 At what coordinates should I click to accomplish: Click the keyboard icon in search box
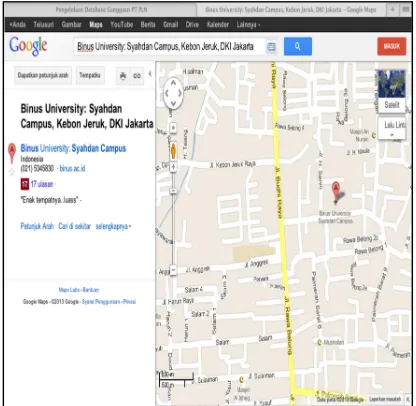click(x=271, y=47)
